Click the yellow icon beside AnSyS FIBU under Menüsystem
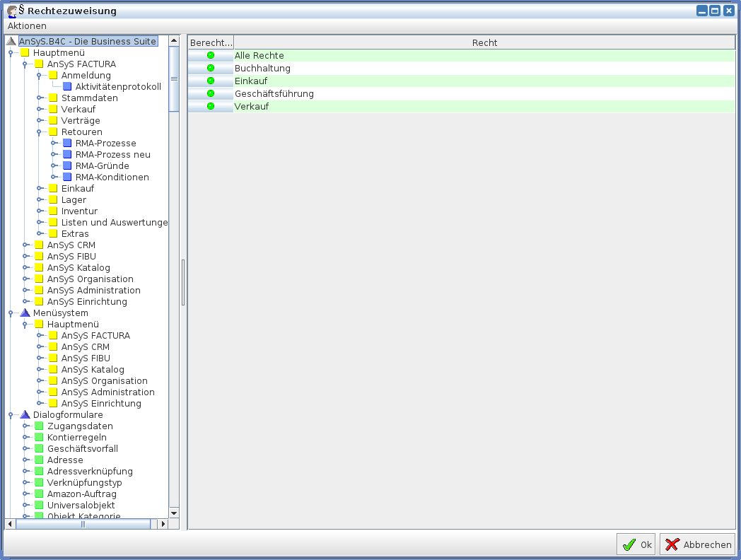The height and width of the screenshot is (560, 741). [x=53, y=358]
